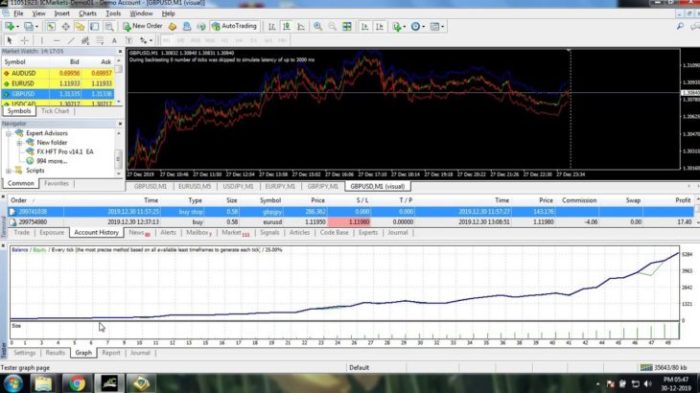Close the Navigator panel
700x393 pixels.
pyautogui.click(x=120, y=124)
